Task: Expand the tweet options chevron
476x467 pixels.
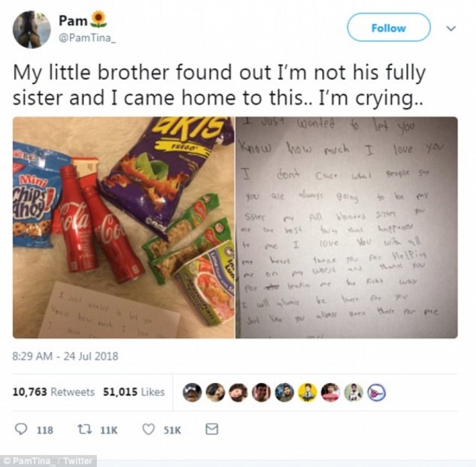Action: click(451, 28)
